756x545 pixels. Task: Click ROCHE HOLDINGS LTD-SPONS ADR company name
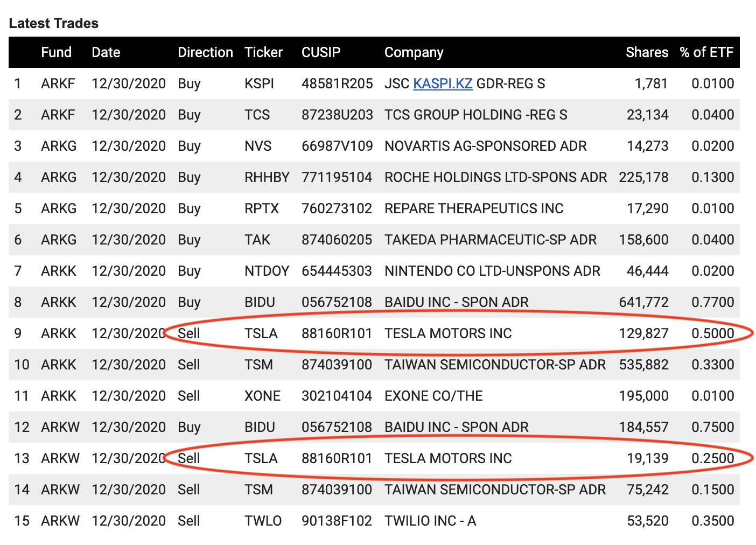(495, 177)
